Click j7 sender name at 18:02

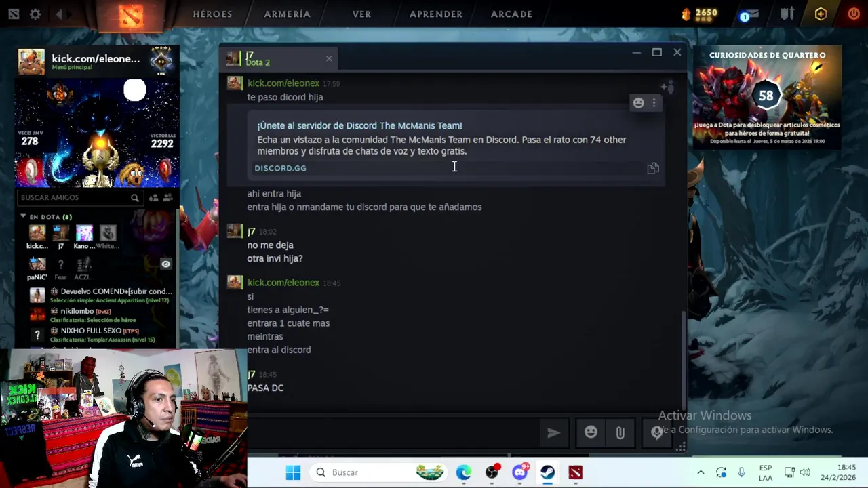251,231
